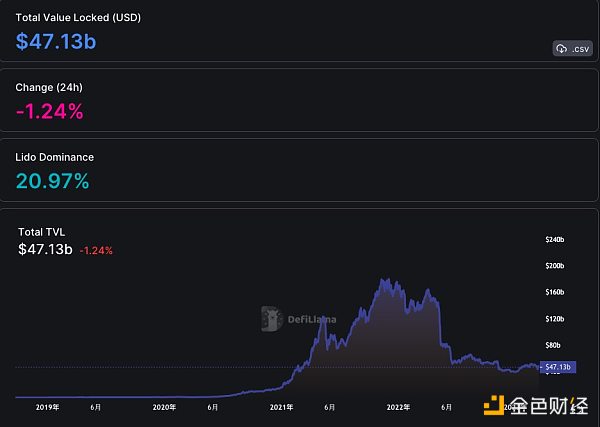Click the 20.97% Lido Dominance value

pyautogui.click(x=53, y=181)
